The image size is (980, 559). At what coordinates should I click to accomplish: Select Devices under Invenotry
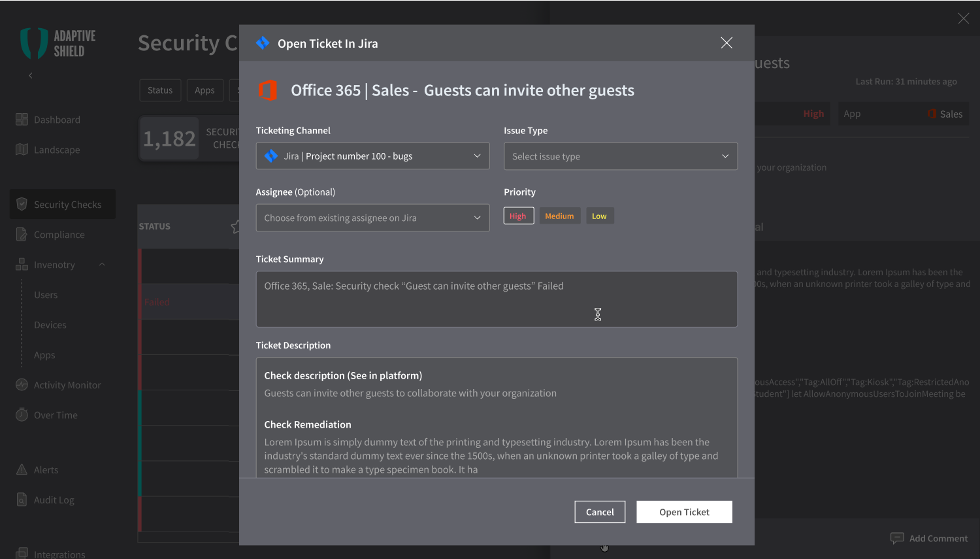point(50,325)
